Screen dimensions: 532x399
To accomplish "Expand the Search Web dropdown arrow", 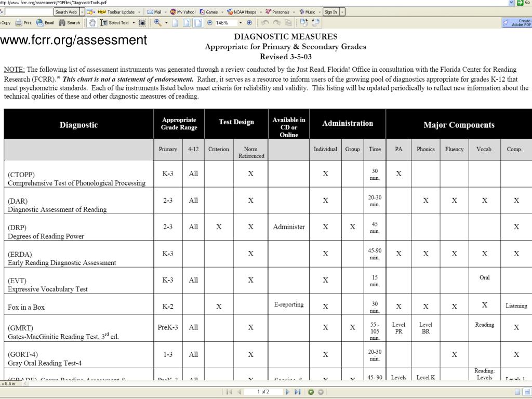I will pyautogui.click(x=82, y=12).
